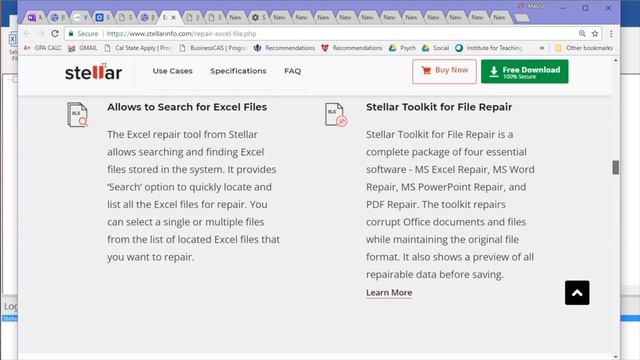Go back with the browser back arrow
The height and width of the screenshot is (360, 640).
click(27, 33)
